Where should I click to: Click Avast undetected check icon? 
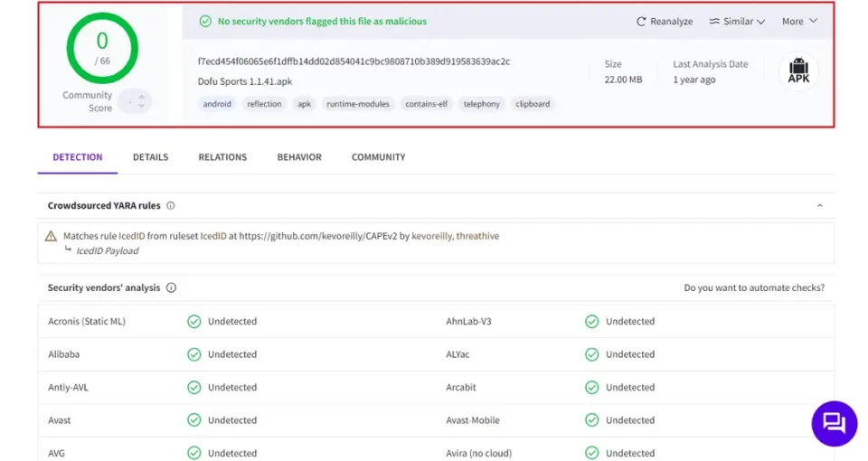click(193, 420)
